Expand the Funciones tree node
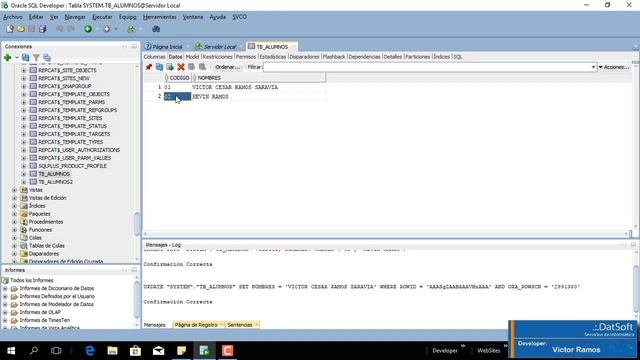640x360 pixels. coord(15,230)
